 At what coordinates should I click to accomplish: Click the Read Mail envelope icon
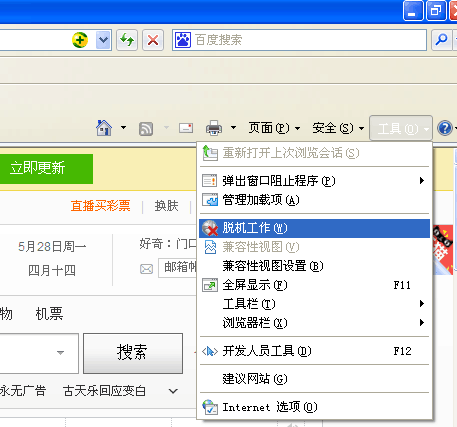point(186,128)
